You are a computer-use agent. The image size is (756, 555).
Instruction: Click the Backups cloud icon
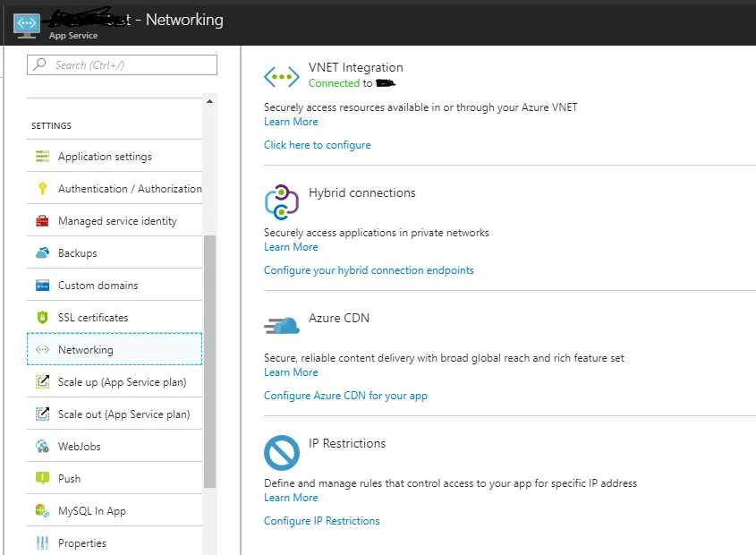(42, 253)
